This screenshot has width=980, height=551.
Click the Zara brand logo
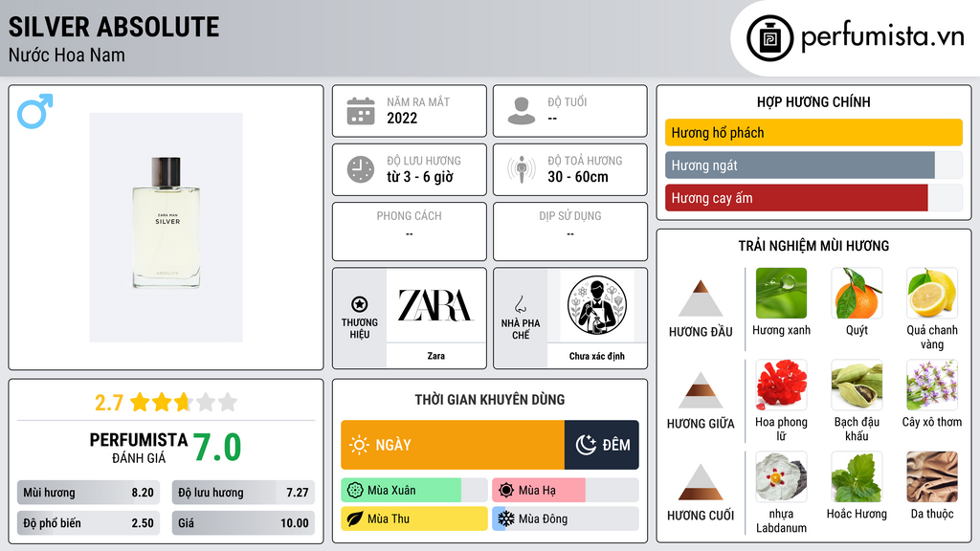click(x=435, y=305)
